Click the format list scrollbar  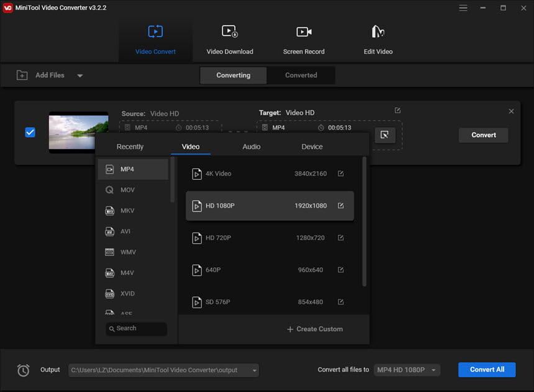pyautogui.click(x=173, y=180)
